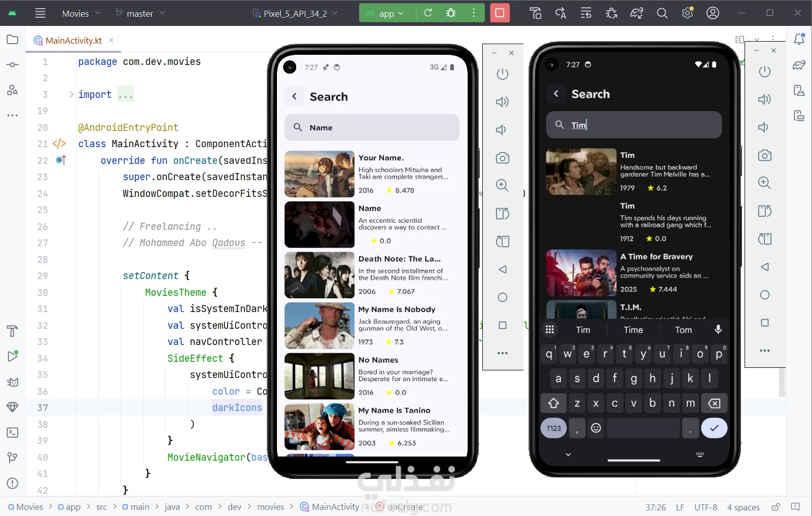Take screenshot of light emulator
This screenshot has height=516, width=812.
click(502, 158)
